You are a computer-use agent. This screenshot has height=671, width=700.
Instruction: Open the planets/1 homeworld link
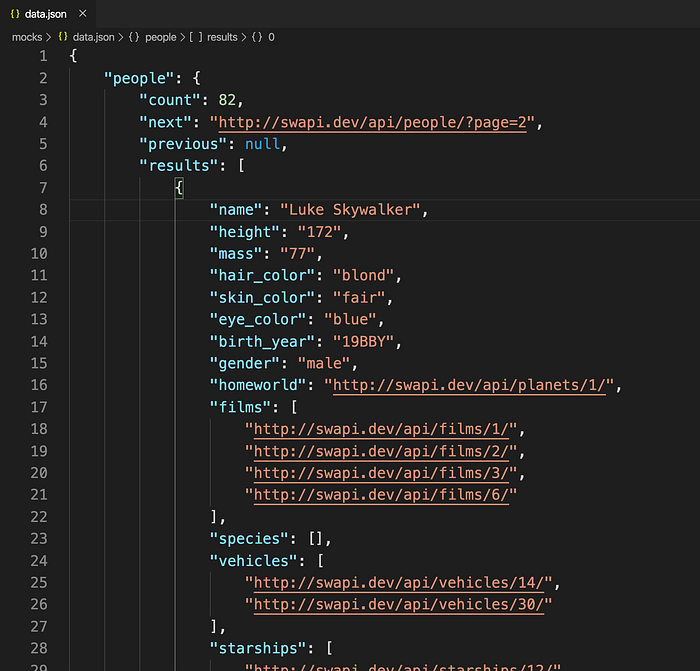click(x=469, y=385)
